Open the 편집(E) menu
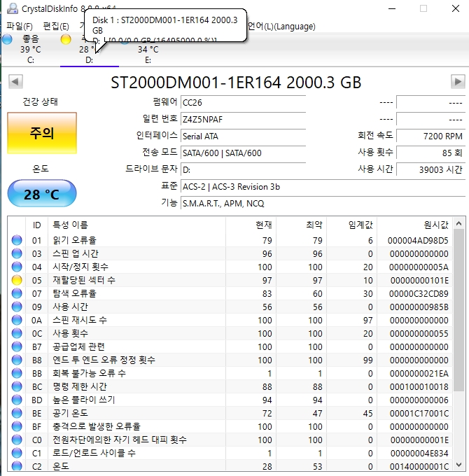Screen dimensions: 469x476 pyautogui.click(x=56, y=27)
